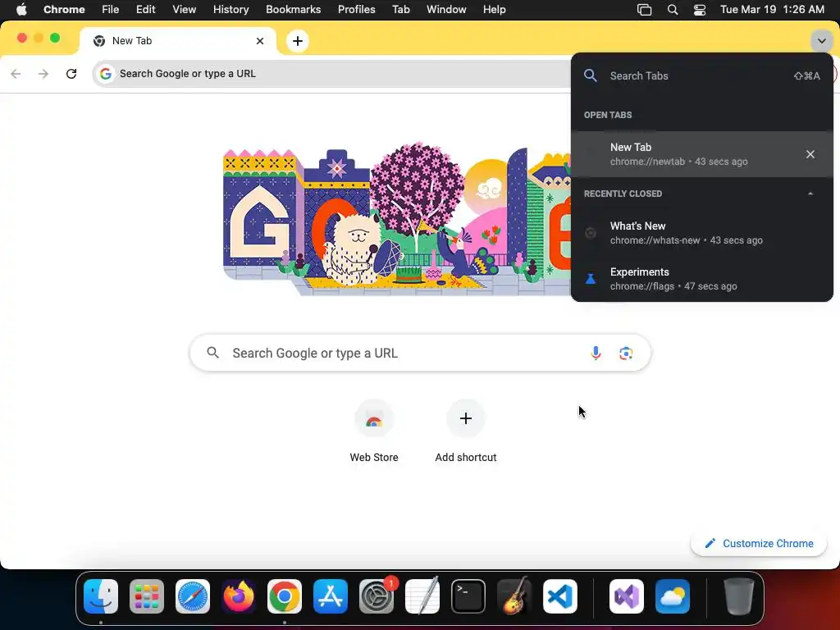This screenshot has width=840, height=630.
Task: Start voice search via microphone icon
Action: tap(596, 353)
